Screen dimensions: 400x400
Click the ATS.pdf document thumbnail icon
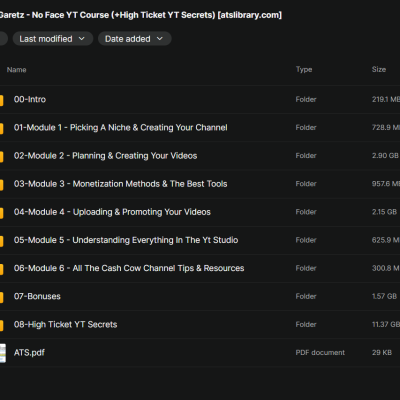click(x=3, y=353)
